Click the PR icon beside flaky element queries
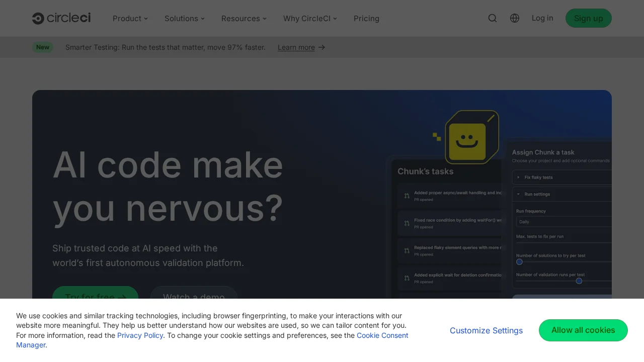 click(x=407, y=251)
